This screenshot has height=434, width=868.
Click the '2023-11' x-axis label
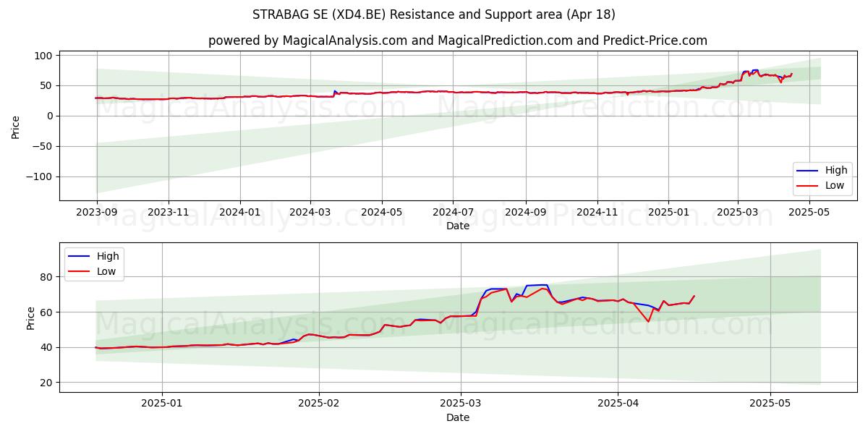pyautogui.click(x=169, y=213)
